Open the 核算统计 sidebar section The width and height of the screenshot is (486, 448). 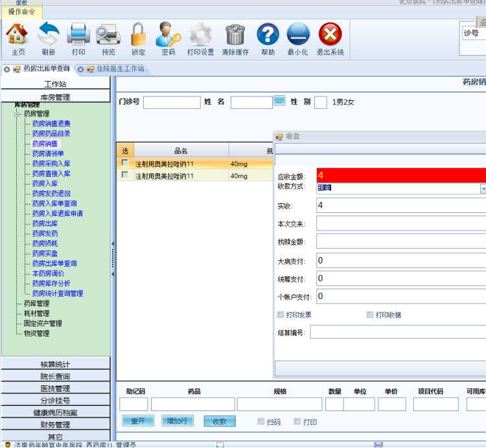point(56,364)
